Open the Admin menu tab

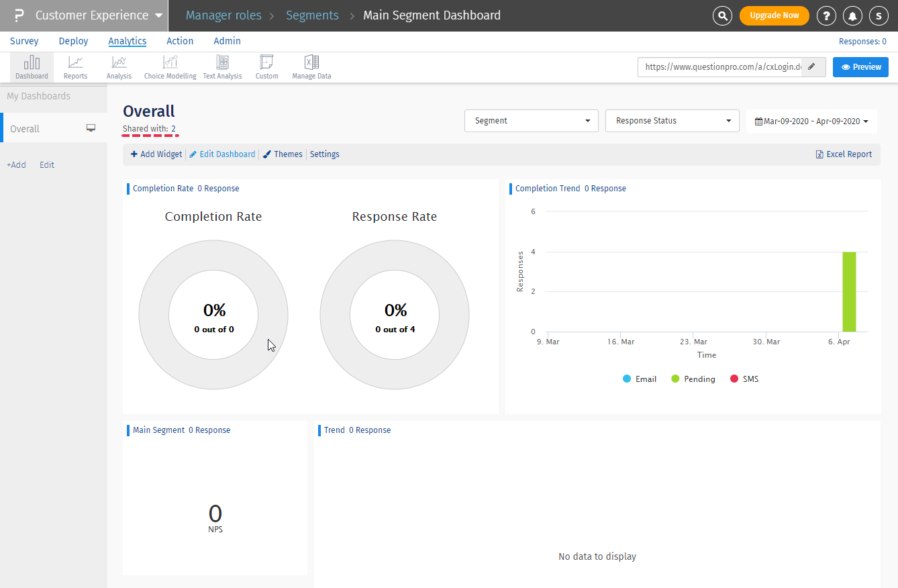[x=227, y=41]
